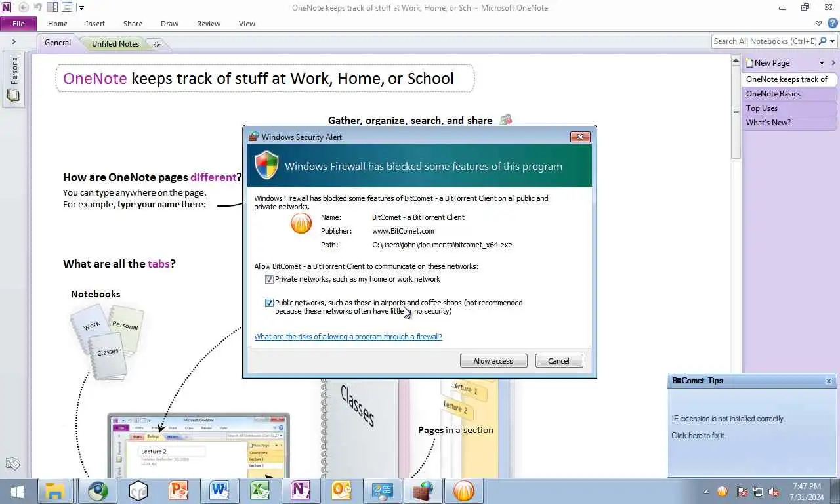
Task: Click the Windows Firewall shield icon
Action: click(266, 165)
